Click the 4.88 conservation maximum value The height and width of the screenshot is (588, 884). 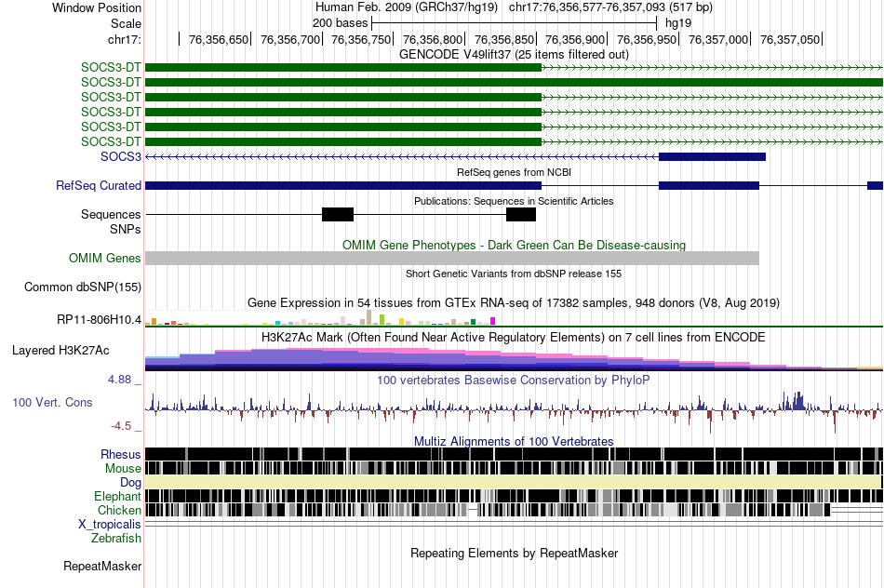(x=119, y=380)
